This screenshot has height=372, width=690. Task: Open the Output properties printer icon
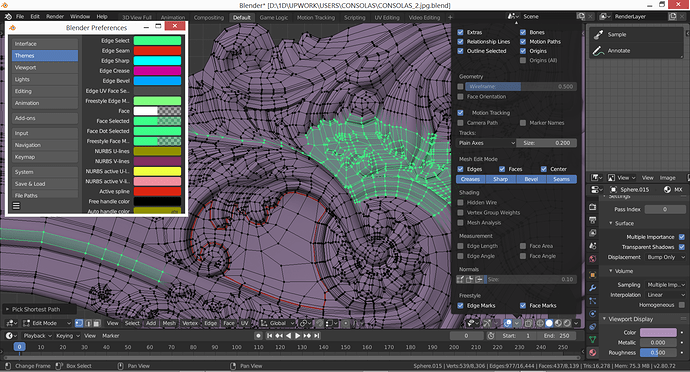click(593, 220)
